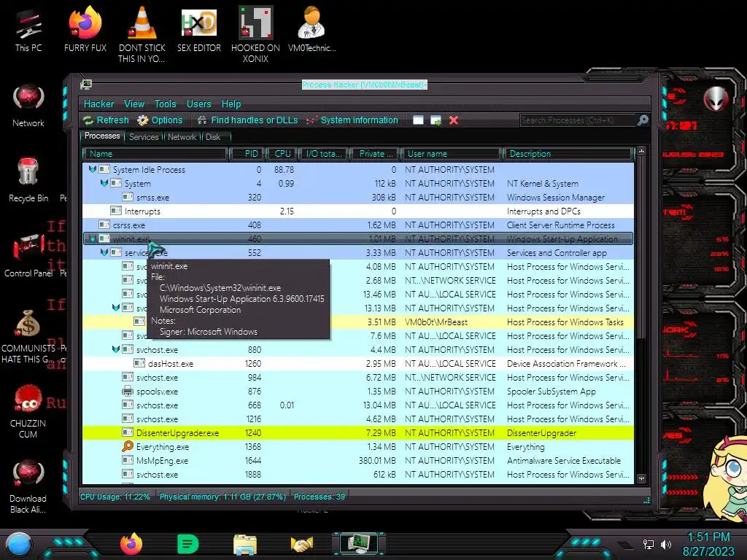This screenshot has width=747, height=560.
Task: Sort by User name column header
Action: (x=452, y=154)
